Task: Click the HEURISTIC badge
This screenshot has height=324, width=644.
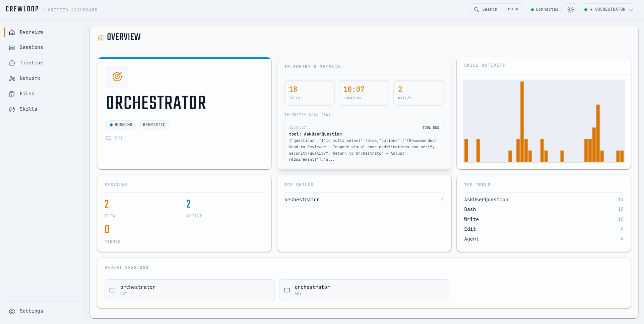Action: [x=154, y=125]
